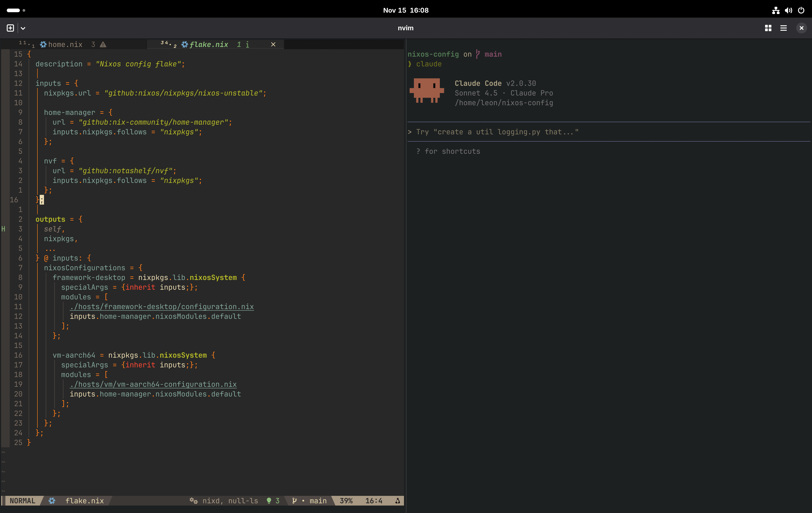Click the Activities workspace pill indicator
The image size is (812, 513).
click(x=14, y=10)
